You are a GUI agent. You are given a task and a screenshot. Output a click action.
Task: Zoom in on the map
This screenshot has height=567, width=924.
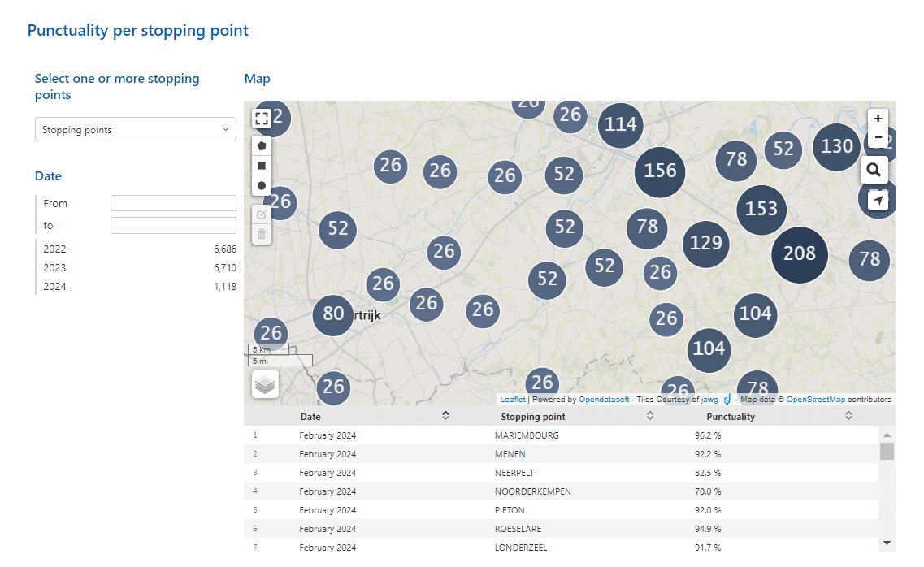tap(878, 118)
